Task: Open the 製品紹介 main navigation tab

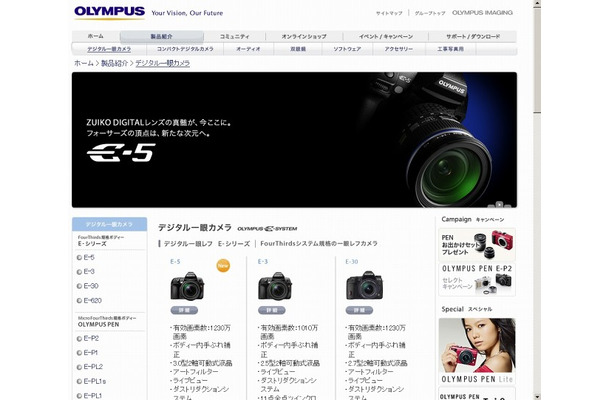Action: (166, 35)
